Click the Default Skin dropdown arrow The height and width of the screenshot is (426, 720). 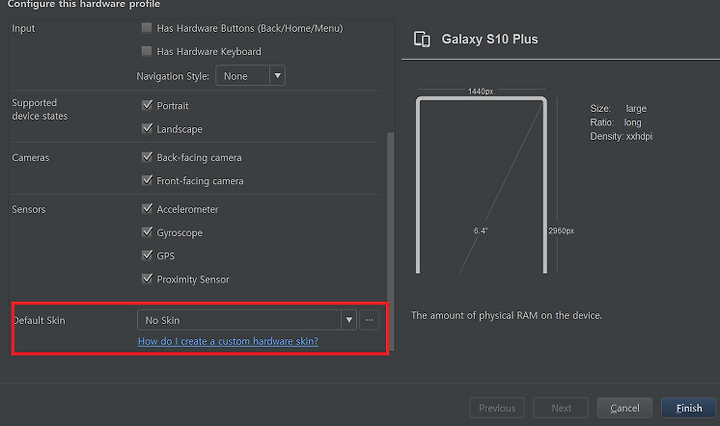349,320
